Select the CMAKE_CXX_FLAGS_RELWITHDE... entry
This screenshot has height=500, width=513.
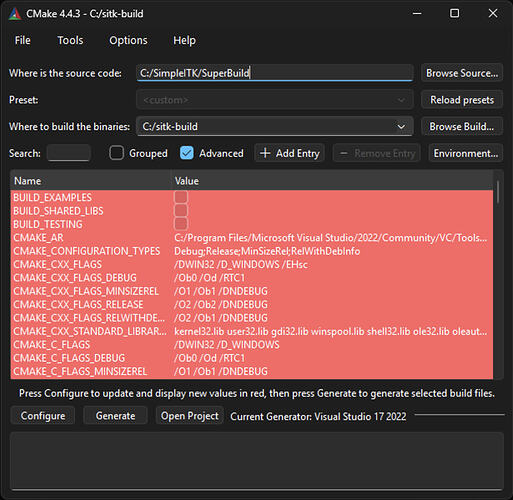[x=89, y=318]
